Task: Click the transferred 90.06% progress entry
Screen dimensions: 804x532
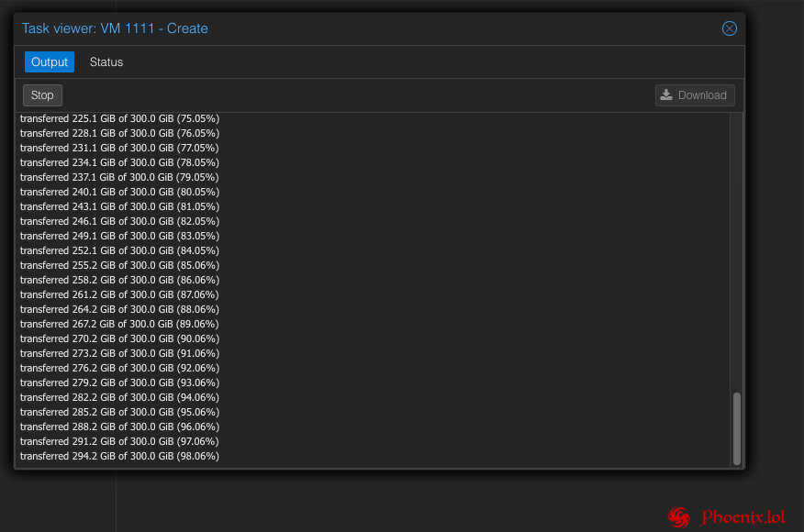Action: (119, 338)
